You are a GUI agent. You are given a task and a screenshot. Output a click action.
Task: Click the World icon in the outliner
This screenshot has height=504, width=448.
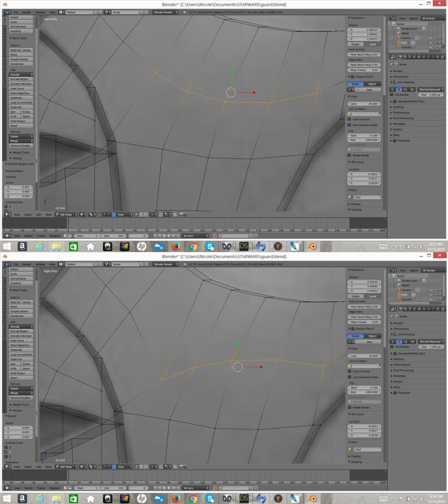point(398,32)
